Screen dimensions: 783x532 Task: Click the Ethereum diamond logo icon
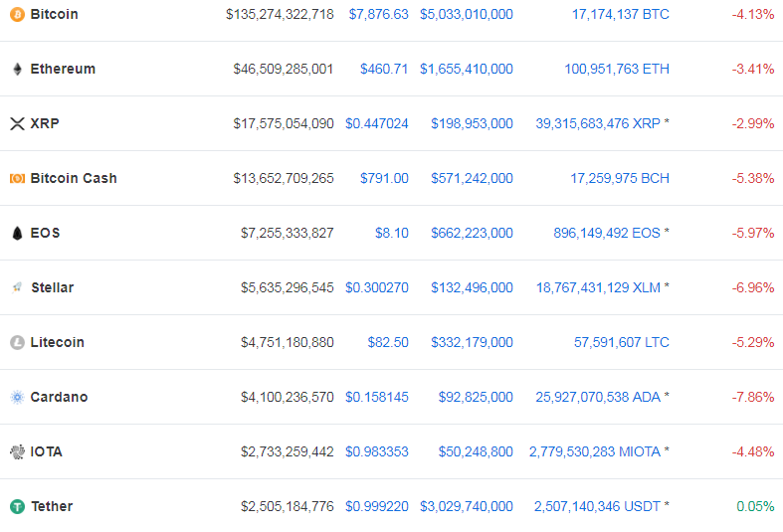(x=17, y=69)
